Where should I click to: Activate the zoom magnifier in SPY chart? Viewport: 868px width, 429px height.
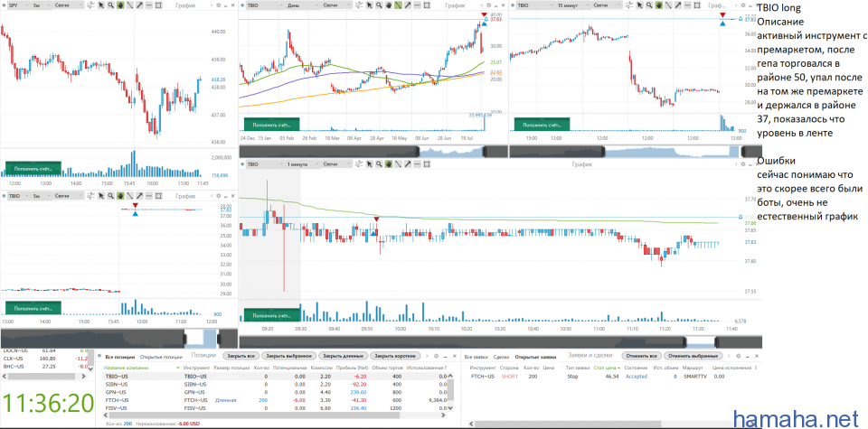(110, 5)
